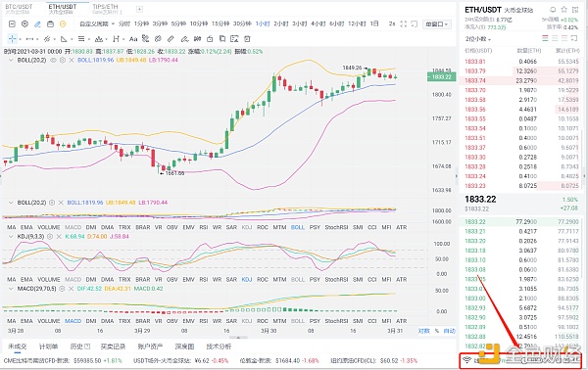Select the 15分钟 timeframe
Screen dimensions: 588x370
point(220,23)
